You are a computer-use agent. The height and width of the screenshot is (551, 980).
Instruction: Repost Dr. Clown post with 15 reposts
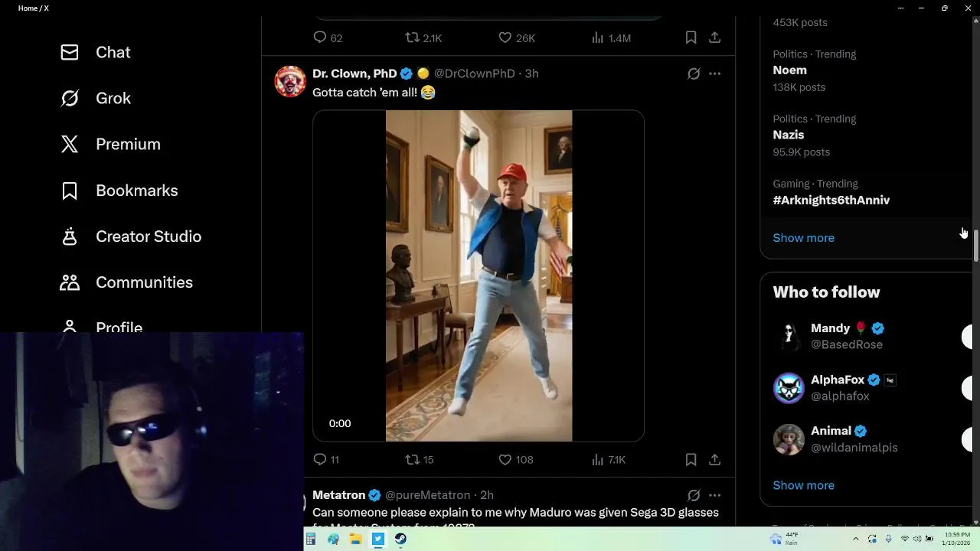[420, 459]
